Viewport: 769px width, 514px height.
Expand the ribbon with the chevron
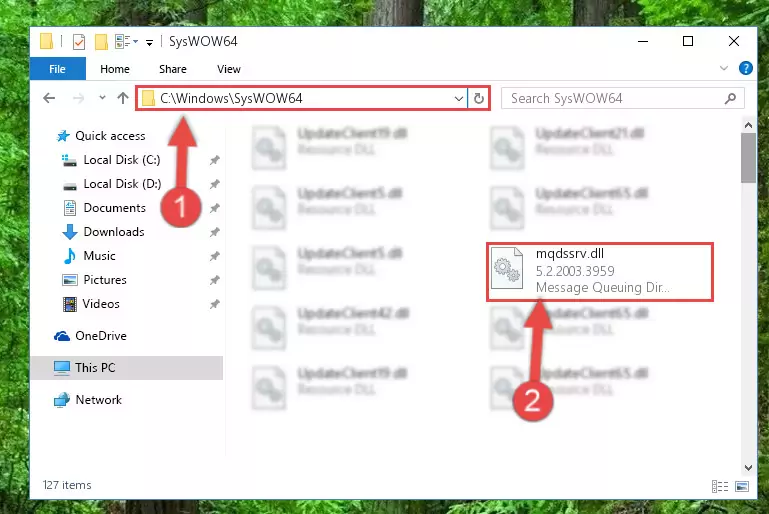coord(723,68)
